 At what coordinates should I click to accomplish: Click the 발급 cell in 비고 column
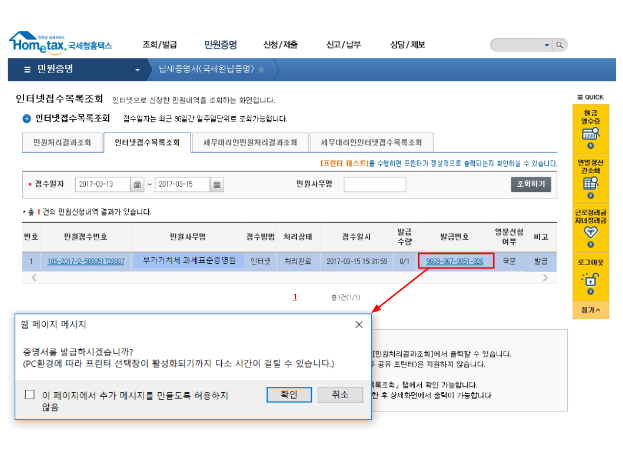541,262
